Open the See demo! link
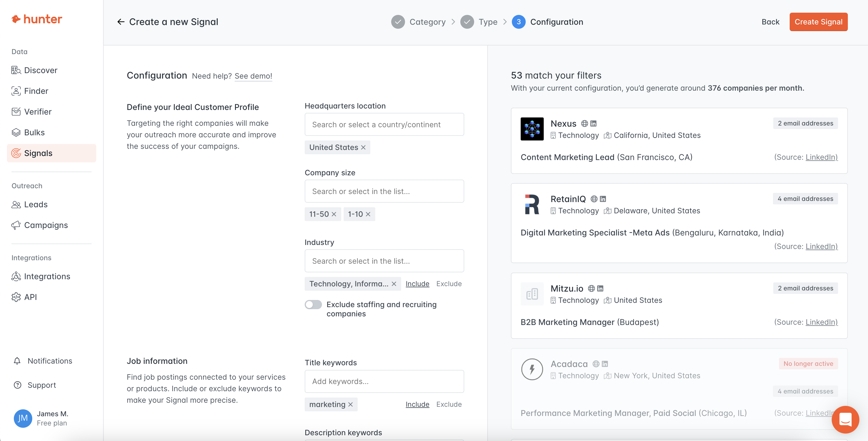868x441 pixels. (253, 76)
